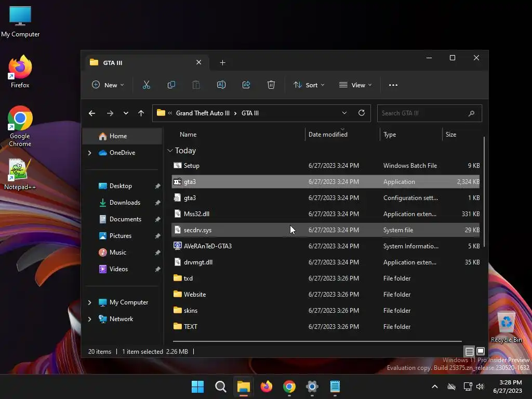This screenshot has width=532, height=399.
Task: Go forward with the right arrow button
Action: pos(110,113)
